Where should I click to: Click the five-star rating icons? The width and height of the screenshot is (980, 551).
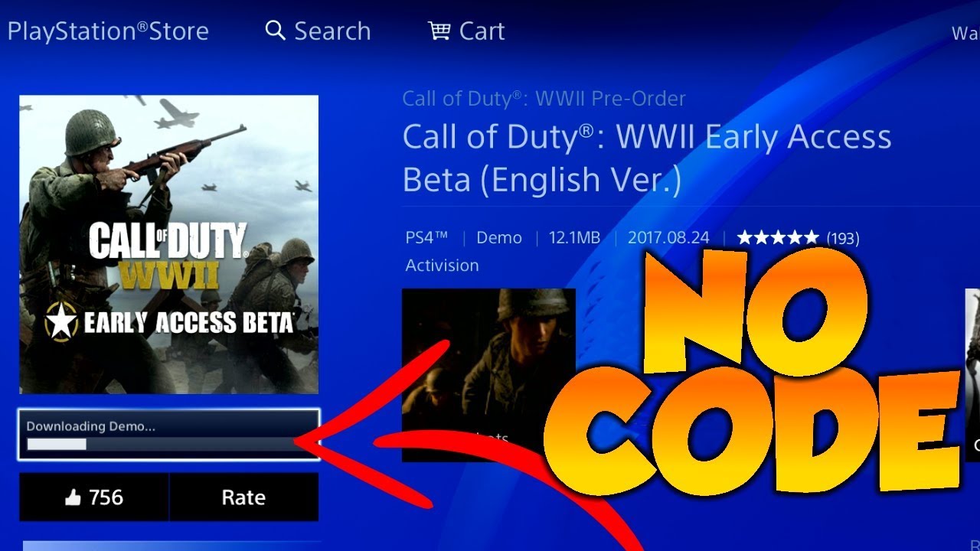pos(778,238)
